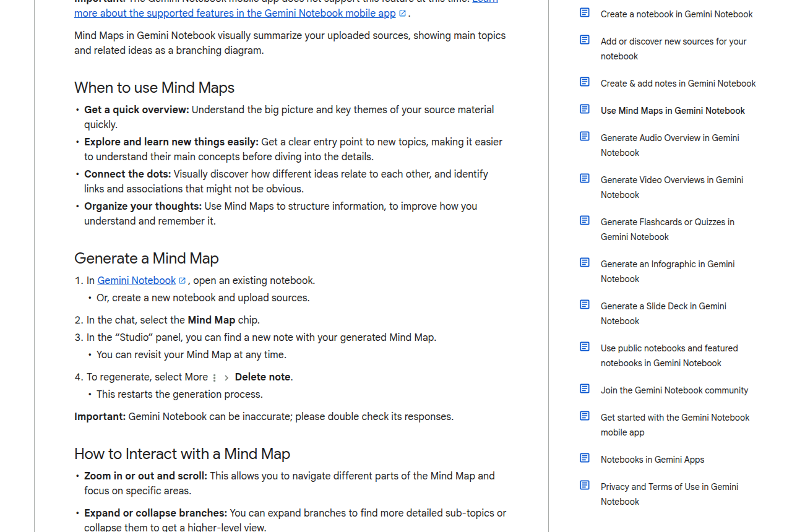Click Organize your thoughts bold text

[143, 206]
